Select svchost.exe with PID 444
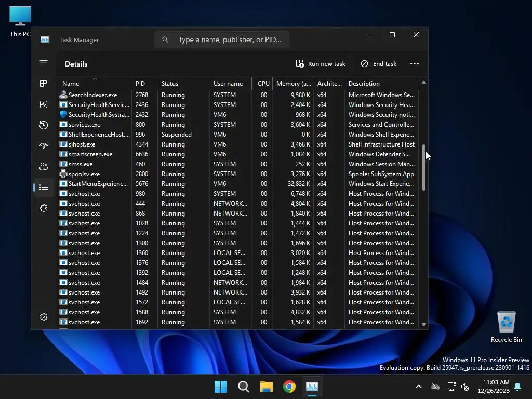532x399 pixels. (x=238, y=204)
